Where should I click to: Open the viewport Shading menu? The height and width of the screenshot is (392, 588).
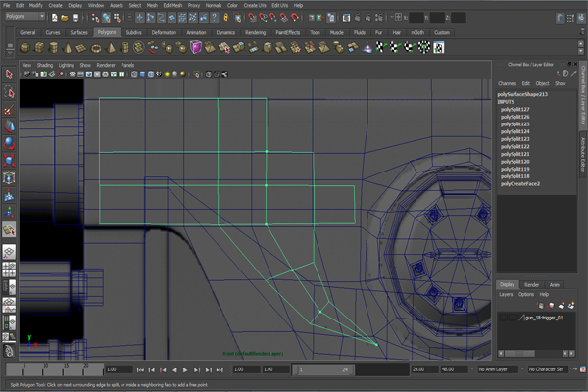coord(45,65)
